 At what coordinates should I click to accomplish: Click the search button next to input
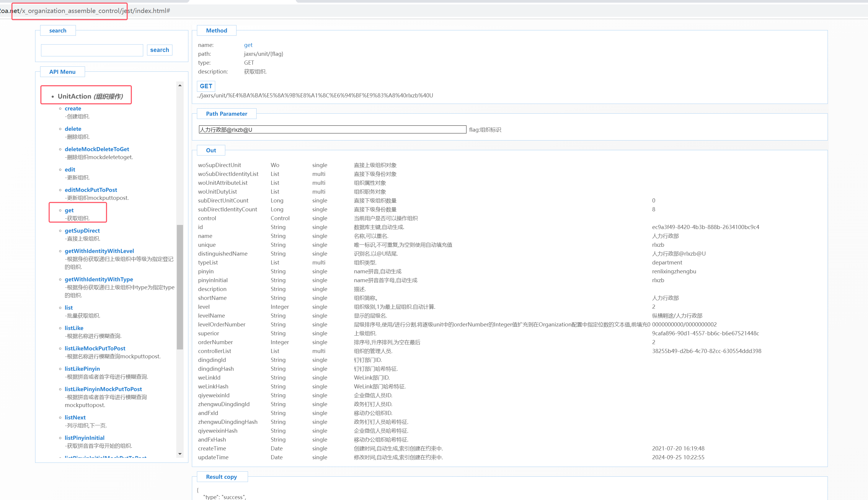click(x=159, y=50)
